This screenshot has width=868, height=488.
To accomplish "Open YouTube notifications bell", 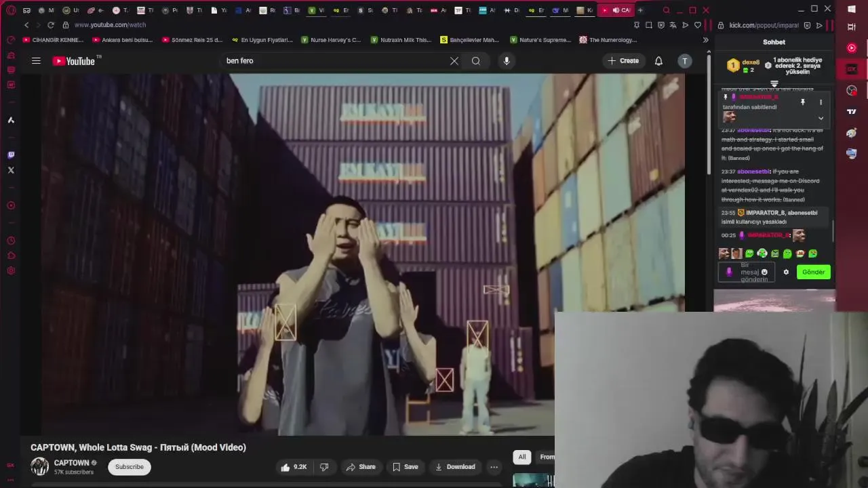I will 658,61.
